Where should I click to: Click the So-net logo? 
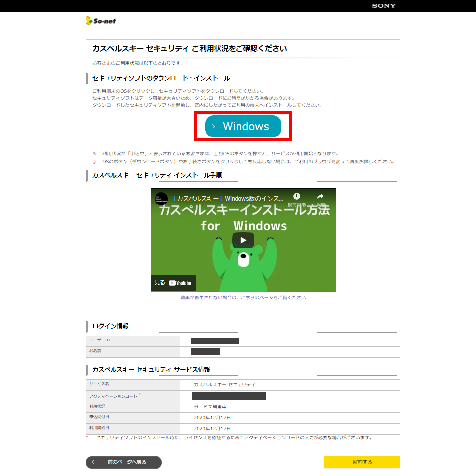click(101, 21)
